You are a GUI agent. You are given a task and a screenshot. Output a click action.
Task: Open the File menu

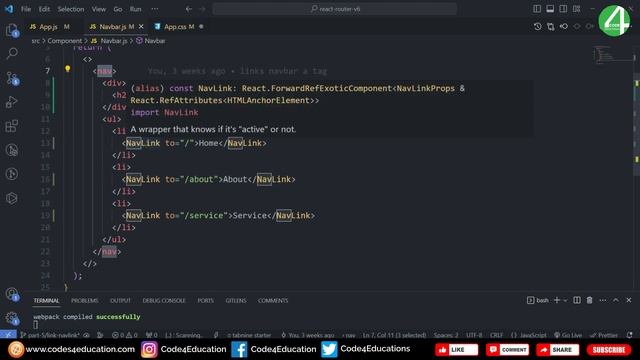pyautogui.click(x=26, y=9)
